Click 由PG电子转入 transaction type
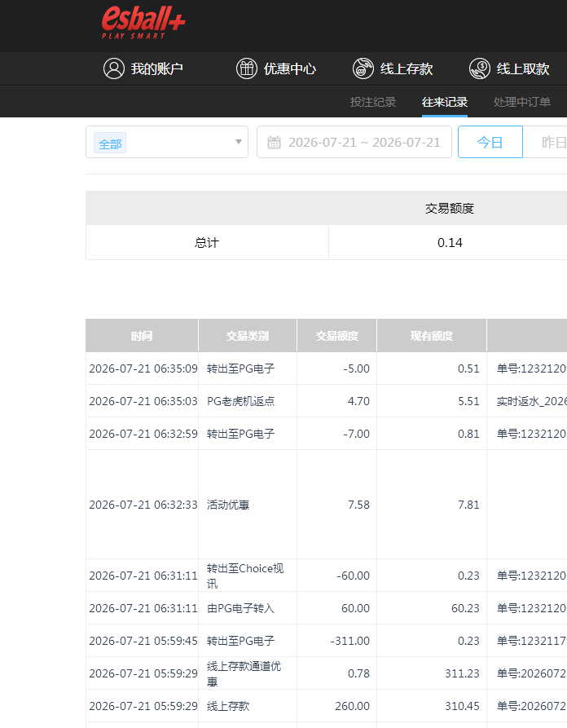 240,608
